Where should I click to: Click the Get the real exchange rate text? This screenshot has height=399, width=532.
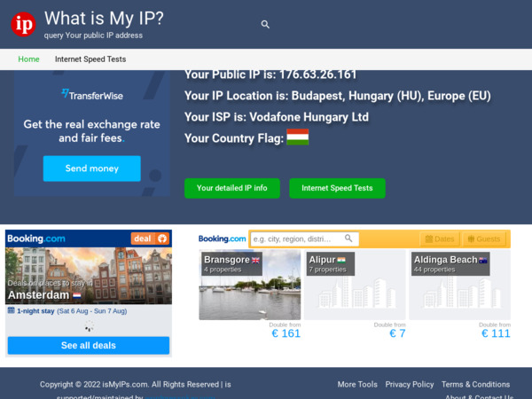(92, 131)
